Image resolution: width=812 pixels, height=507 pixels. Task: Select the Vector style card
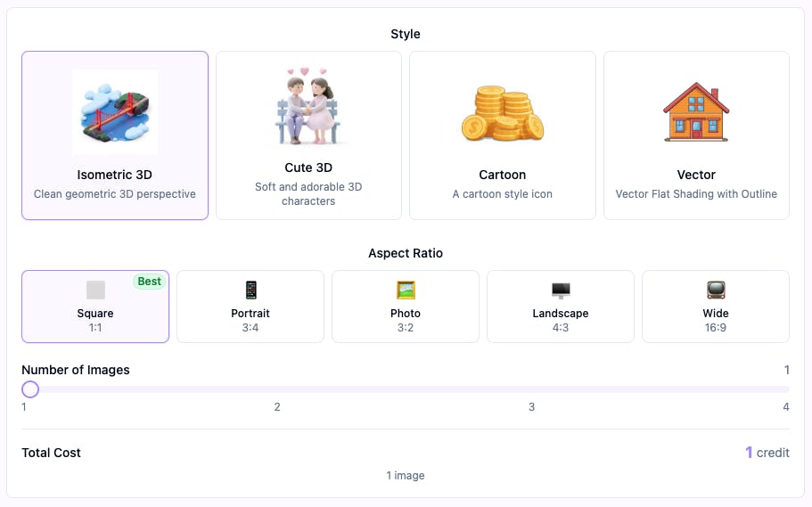696,135
